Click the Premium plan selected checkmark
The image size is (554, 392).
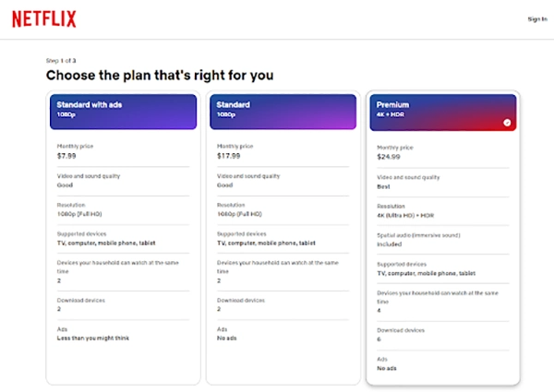(x=507, y=122)
